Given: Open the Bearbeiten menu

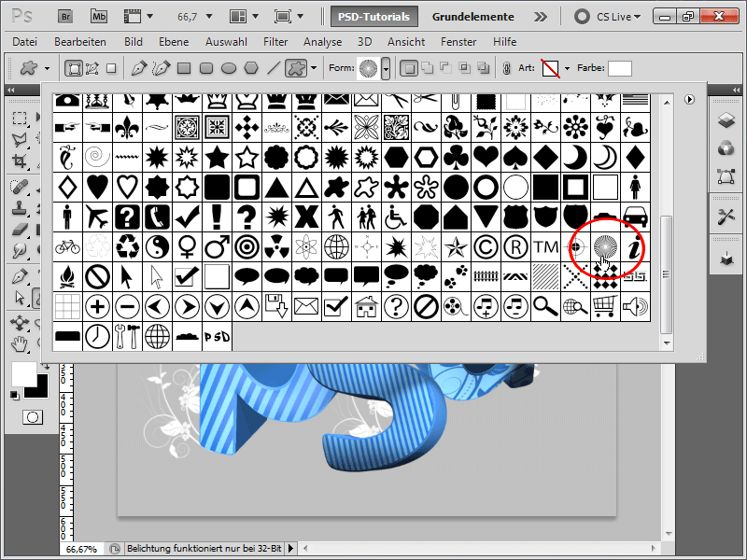Looking at the screenshot, I should [80, 42].
